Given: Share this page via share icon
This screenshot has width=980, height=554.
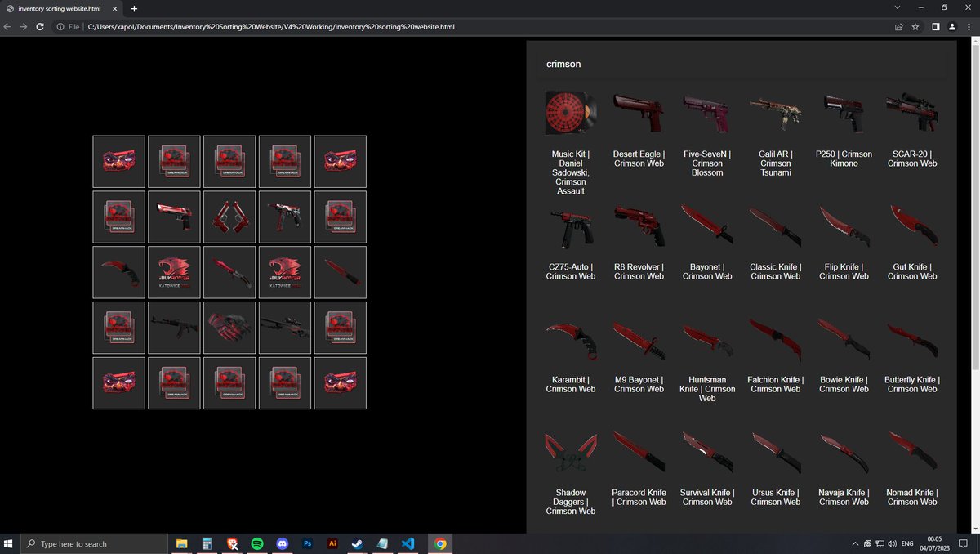Looking at the screenshot, I should click(899, 26).
